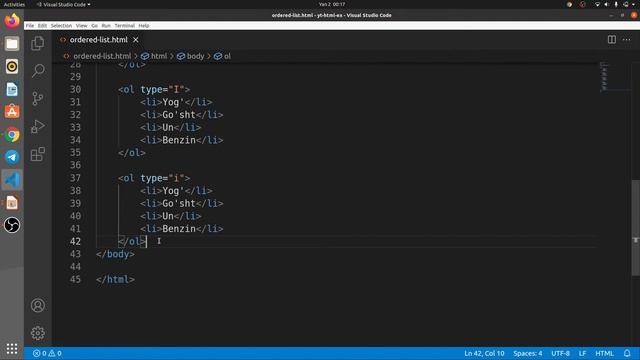Open the Search view in activity bar
640x360 pixels.
[x=38, y=71]
